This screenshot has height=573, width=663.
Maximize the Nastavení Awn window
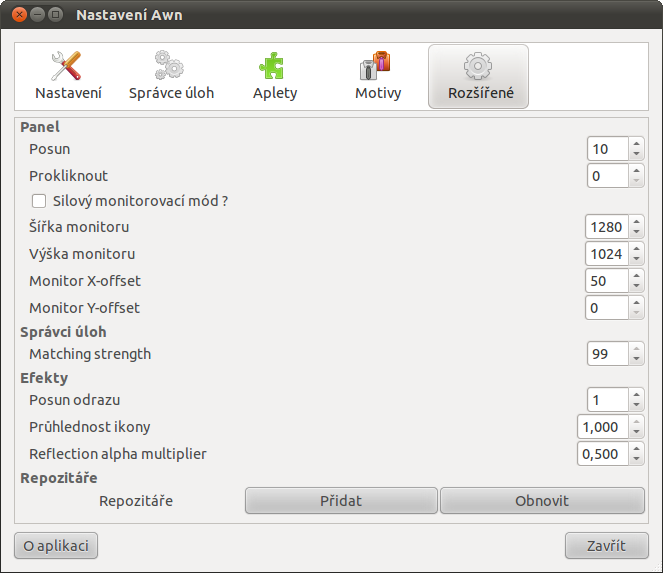(55, 15)
